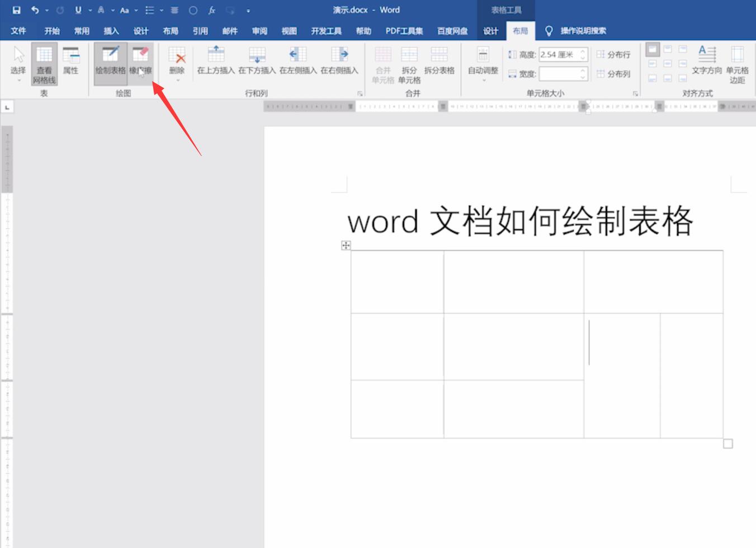756x548 pixels.
Task: Insert row above with 在上方插入
Action: tap(216, 60)
